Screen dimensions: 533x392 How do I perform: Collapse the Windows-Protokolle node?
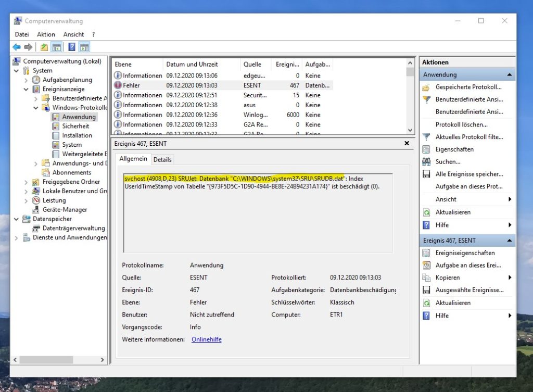click(36, 108)
